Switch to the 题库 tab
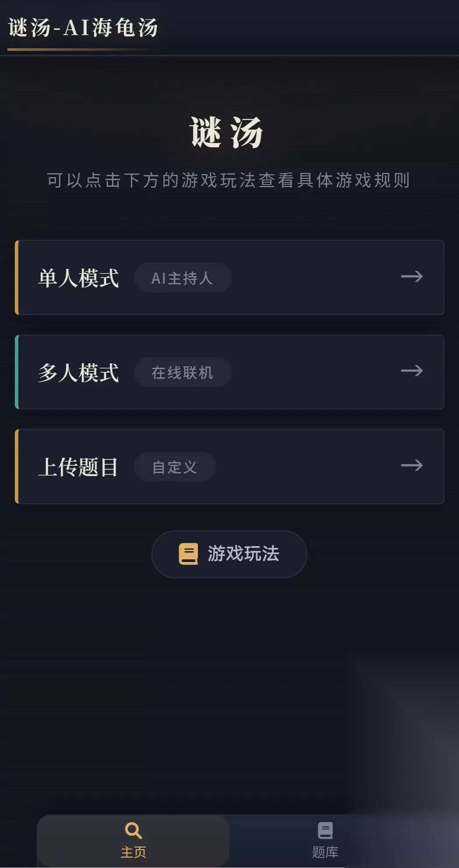 point(325,841)
